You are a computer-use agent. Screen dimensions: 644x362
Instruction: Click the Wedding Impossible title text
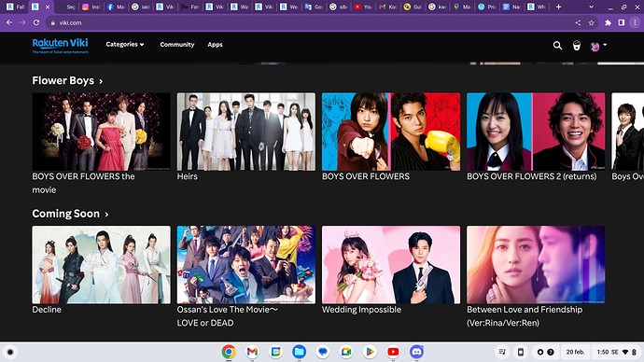pos(361,310)
